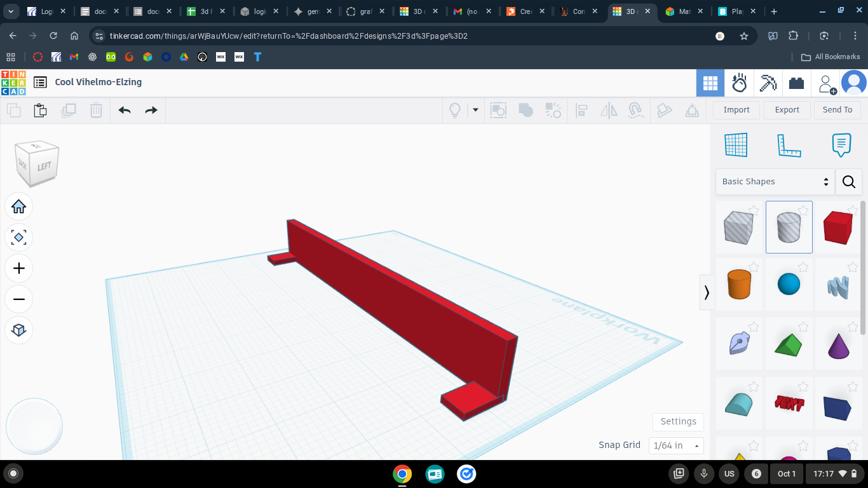Click the Redo arrow in toolbar
The image size is (868, 488).
(151, 110)
